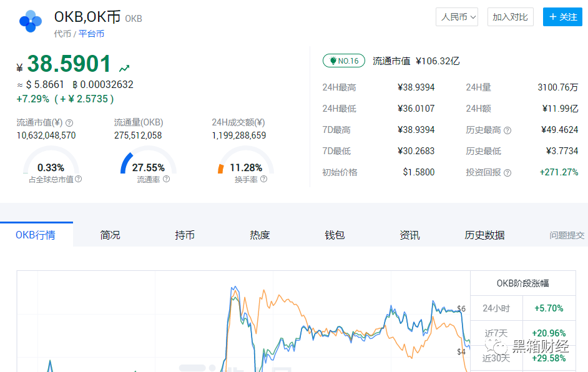Open the help icon beside 历史最高

pos(507,130)
